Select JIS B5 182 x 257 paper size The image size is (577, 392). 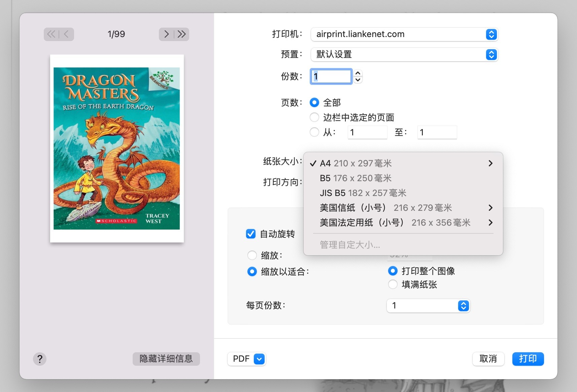coord(363,193)
